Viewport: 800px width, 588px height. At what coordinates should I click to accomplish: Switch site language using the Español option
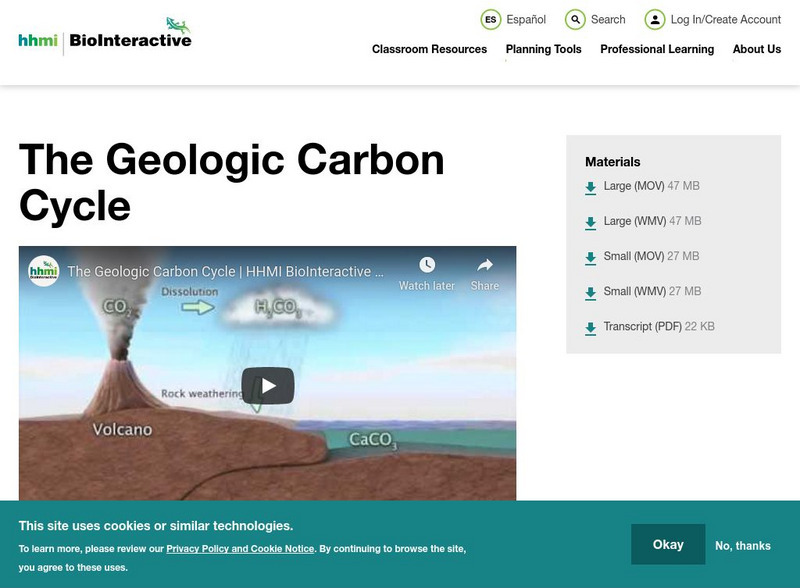coord(513,19)
